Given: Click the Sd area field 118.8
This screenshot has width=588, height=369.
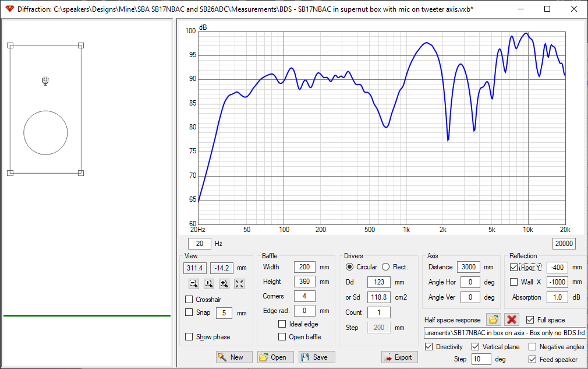Looking at the screenshot, I should (379, 297).
